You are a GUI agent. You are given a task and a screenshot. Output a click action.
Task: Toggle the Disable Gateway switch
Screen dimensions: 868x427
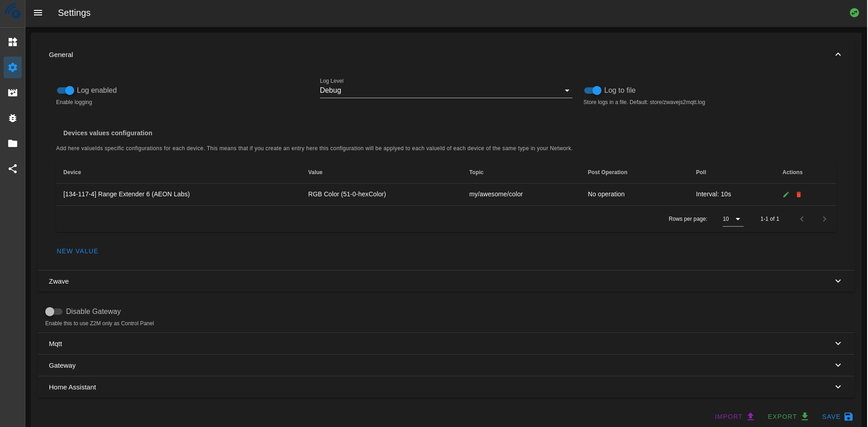tap(54, 312)
